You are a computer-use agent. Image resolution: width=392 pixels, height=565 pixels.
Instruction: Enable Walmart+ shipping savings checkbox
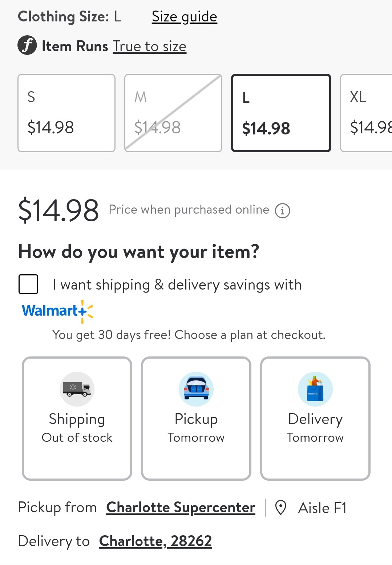click(28, 284)
